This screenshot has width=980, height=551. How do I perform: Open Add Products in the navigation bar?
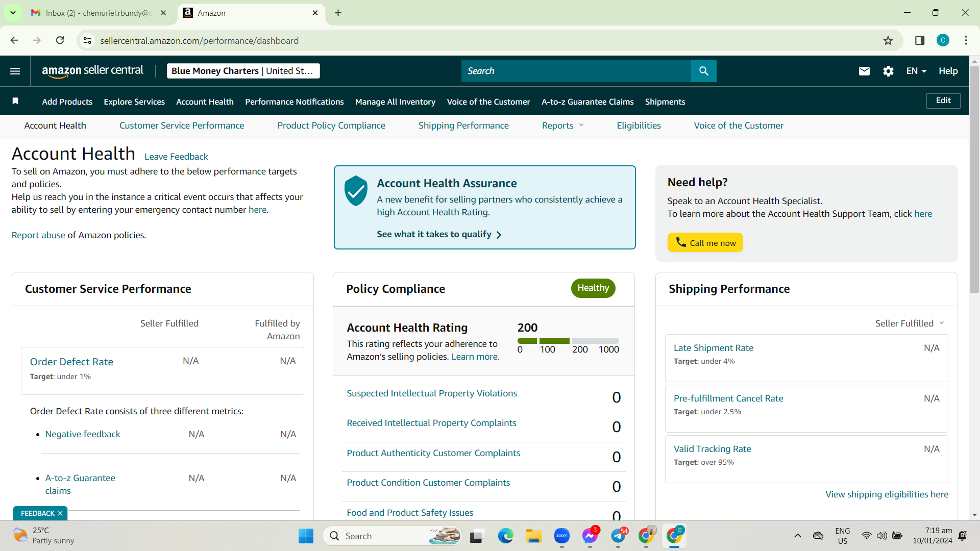[x=67, y=102]
